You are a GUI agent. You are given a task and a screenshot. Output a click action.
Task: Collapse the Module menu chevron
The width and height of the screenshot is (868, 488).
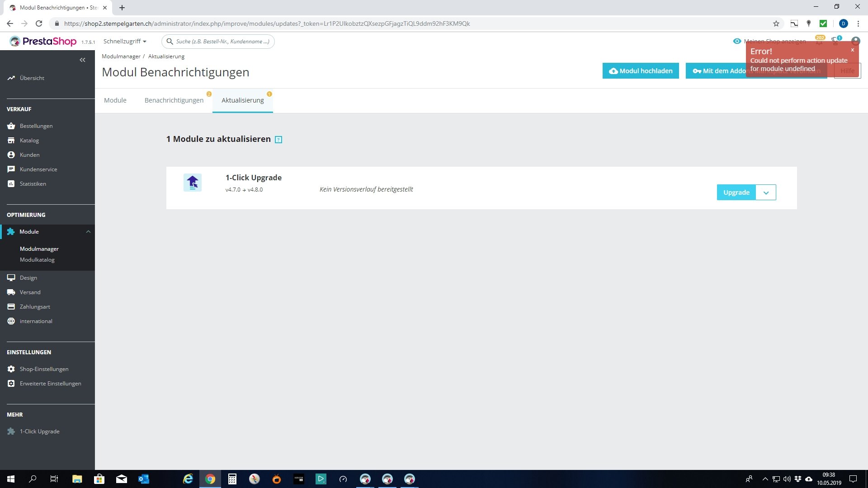click(x=88, y=231)
